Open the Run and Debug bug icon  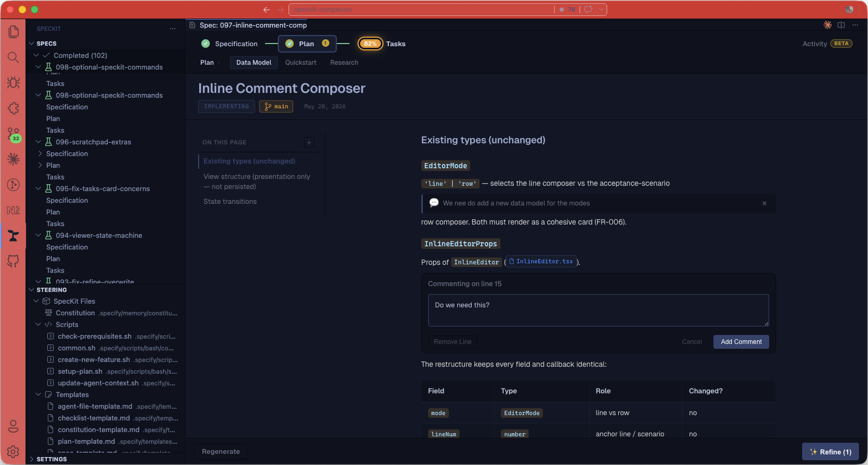13,83
